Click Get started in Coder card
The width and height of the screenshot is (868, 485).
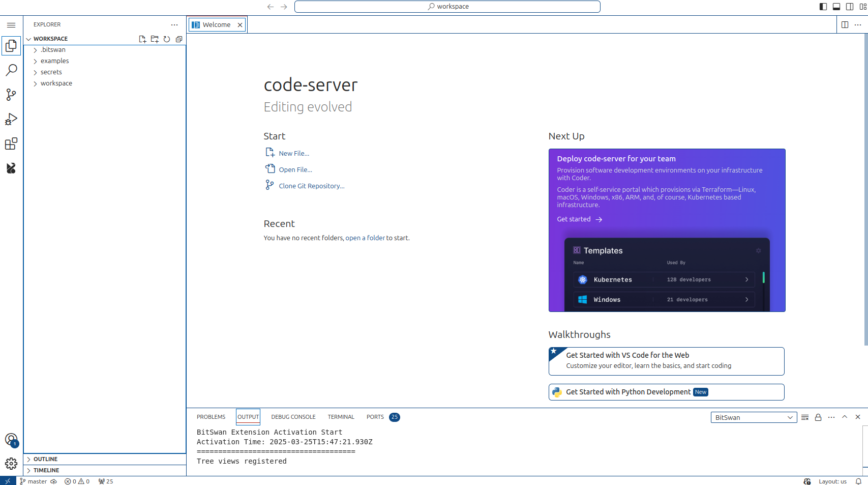tap(579, 219)
